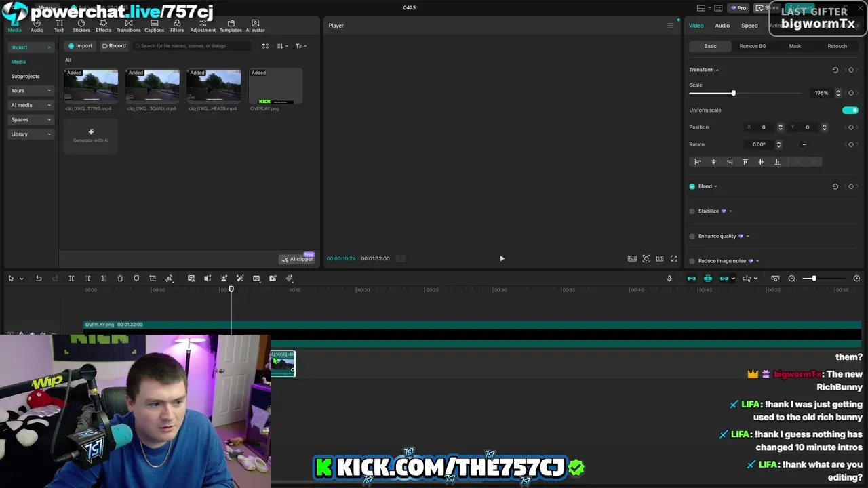Viewport: 868px width, 488px height.
Task: Open the AI avatar tab
Action: point(255,26)
